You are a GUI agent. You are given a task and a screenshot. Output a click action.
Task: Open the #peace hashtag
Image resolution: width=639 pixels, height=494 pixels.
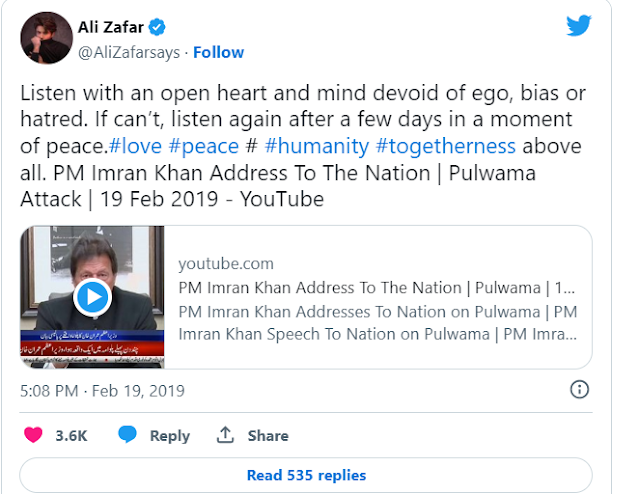click(203, 146)
